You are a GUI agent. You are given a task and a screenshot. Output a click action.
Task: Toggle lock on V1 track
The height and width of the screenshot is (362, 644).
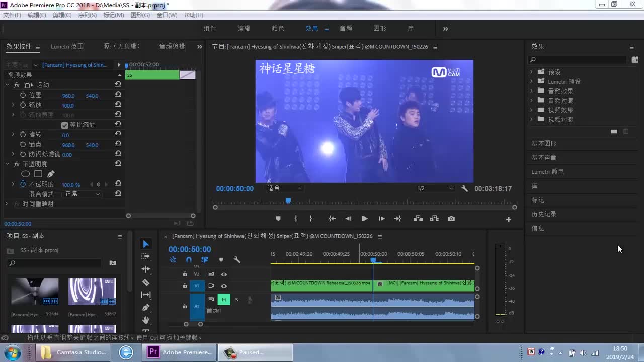(x=185, y=286)
